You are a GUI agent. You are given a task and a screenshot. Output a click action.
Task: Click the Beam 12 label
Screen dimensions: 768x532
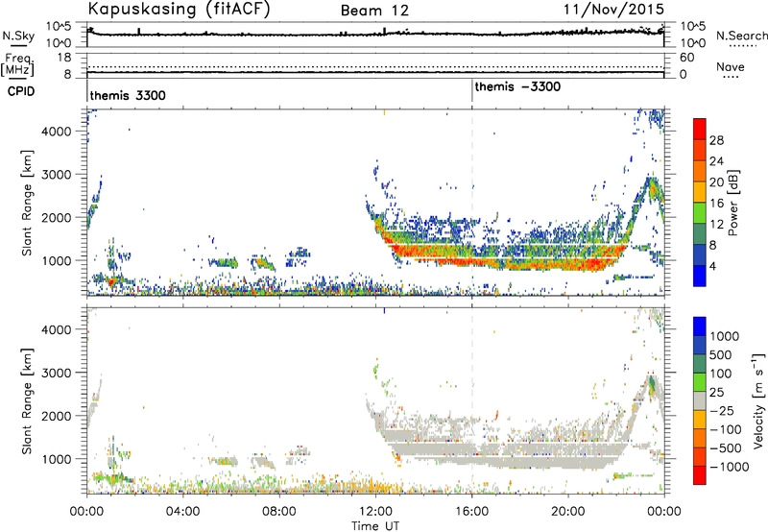[374, 11]
